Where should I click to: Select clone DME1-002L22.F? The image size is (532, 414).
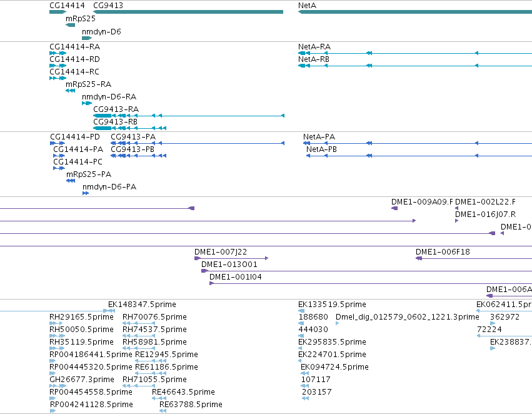point(486,202)
